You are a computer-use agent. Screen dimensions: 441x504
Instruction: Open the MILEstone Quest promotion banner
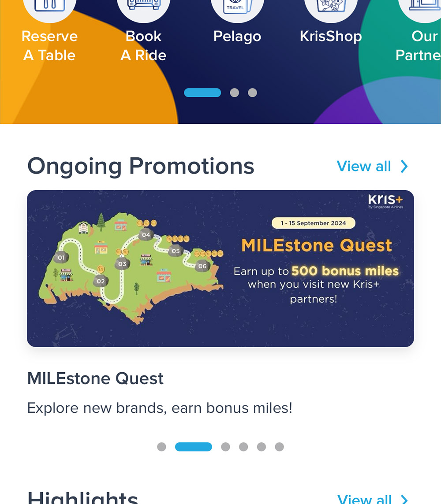(x=220, y=268)
